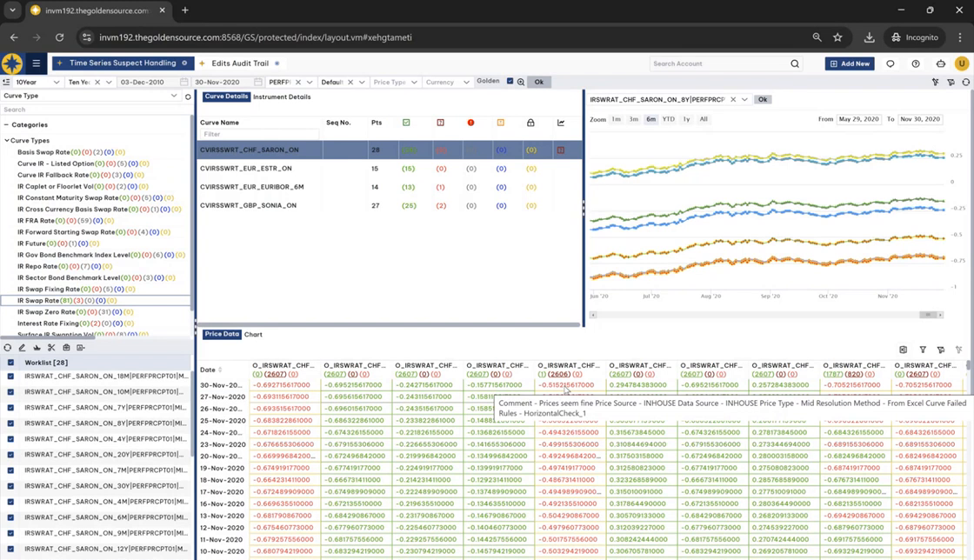Click the pencil edit icon in worklist toolbar

tap(23, 348)
